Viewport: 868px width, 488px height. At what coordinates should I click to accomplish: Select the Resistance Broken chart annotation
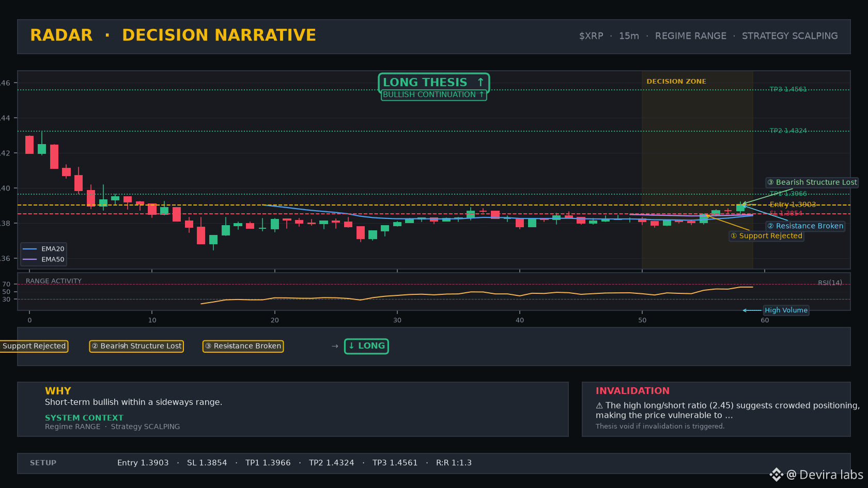pos(805,226)
